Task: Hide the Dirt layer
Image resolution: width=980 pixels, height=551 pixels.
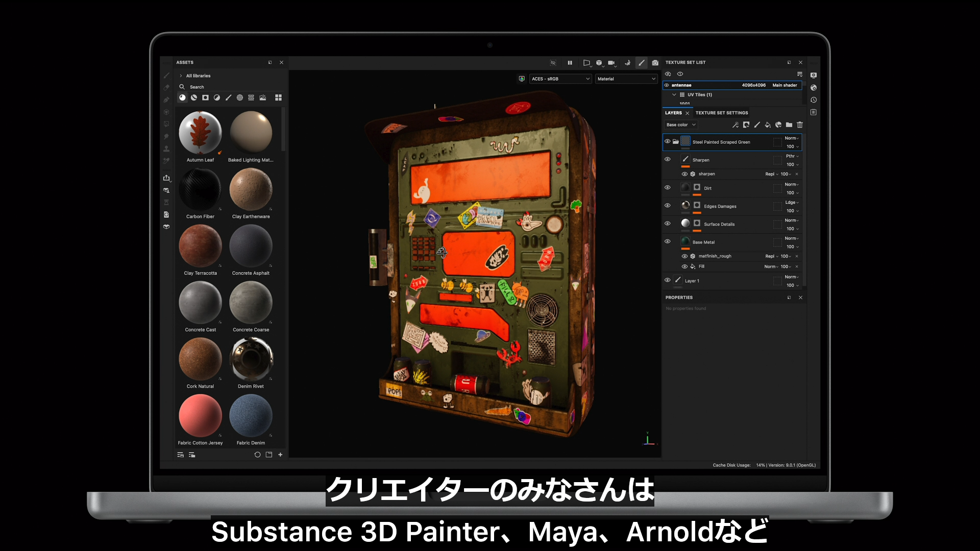Action: (667, 188)
